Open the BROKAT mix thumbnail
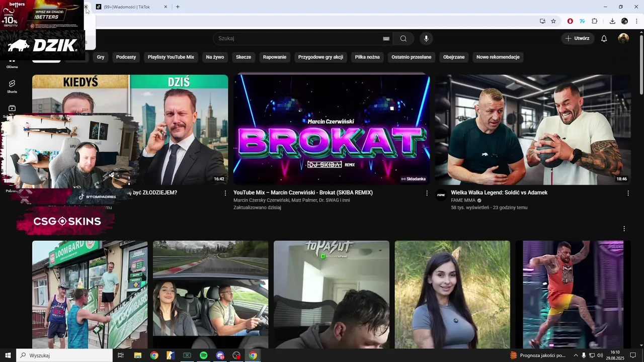This screenshot has width=644, height=362. pyautogui.click(x=332, y=130)
